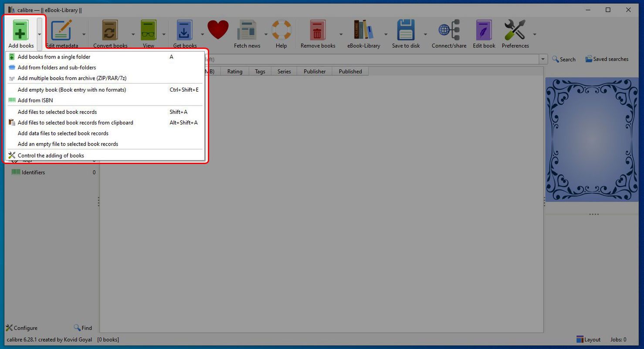This screenshot has width=644, height=349.
Task: Select Add files from clipboard option
Action: 105,123
